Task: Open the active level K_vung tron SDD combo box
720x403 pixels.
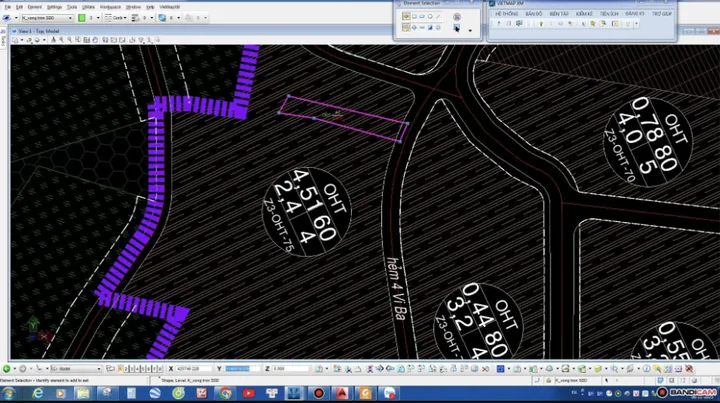Action: [x=47, y=18]
